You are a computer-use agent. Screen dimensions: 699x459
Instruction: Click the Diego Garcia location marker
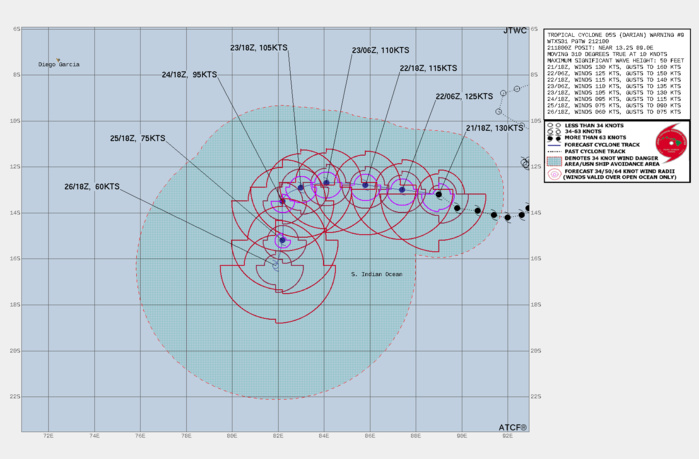click(x=58, y=59)
